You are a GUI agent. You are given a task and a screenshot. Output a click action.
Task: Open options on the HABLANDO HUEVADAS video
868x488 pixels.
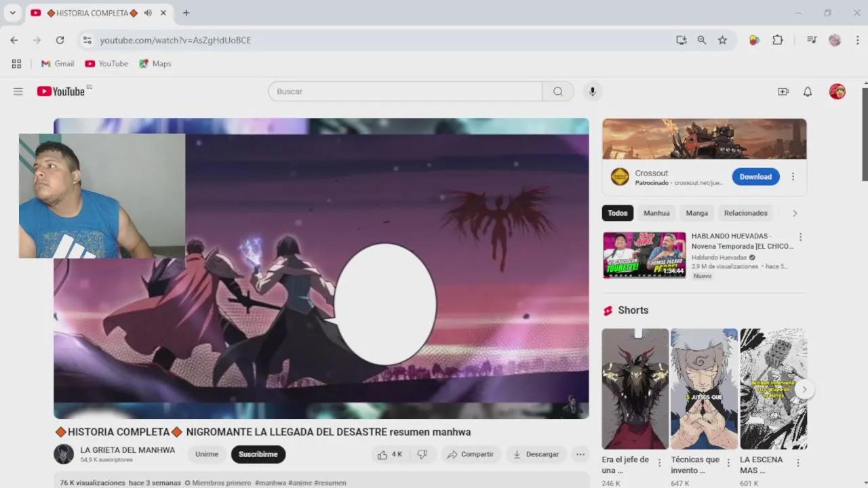(800, 236)
